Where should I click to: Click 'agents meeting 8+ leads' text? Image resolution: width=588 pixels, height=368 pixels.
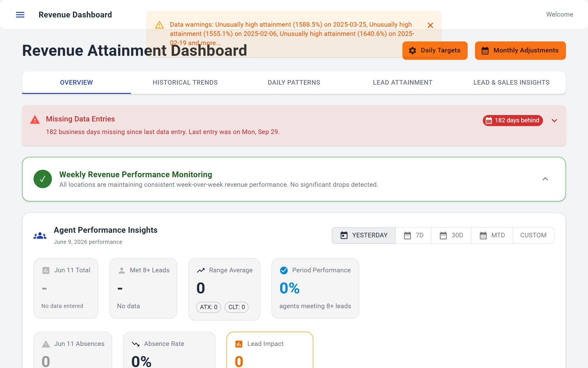pos(315,306)
